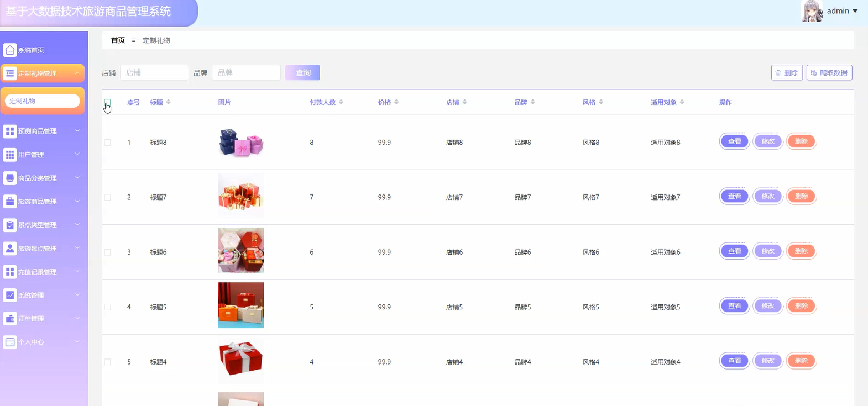The height and width of the screenshot is (406, 868).
Task: Click 修改 for 标题7 row
Action: [x=768, y=196]
